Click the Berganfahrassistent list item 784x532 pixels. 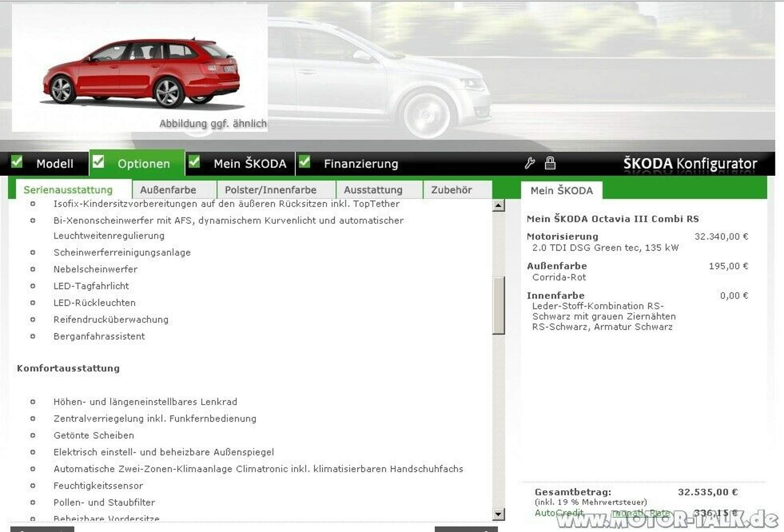[99, 336]
